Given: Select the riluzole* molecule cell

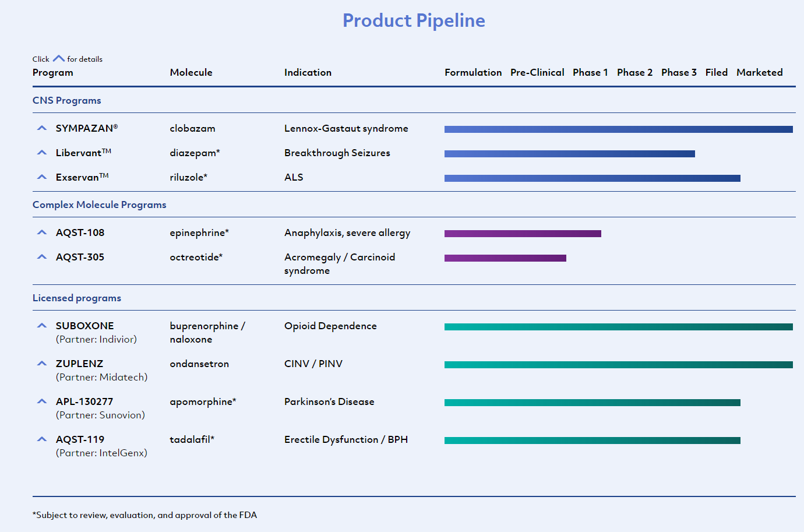Looking at the screenshot, I should [189, 177].
